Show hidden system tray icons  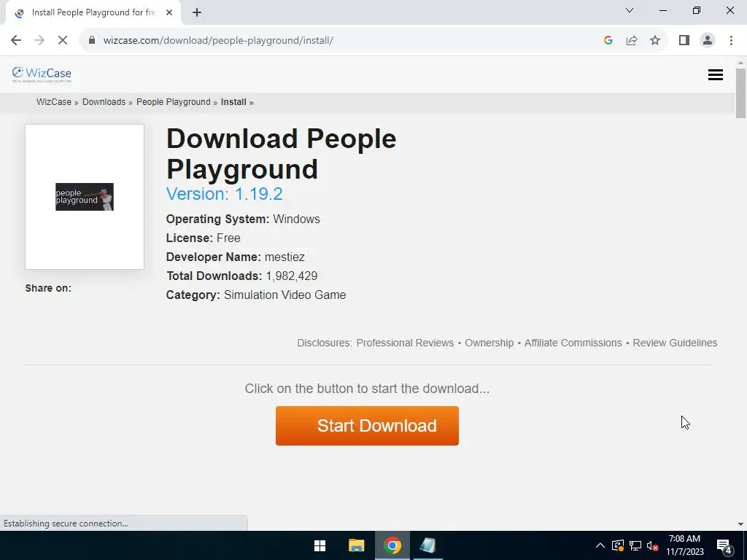[600, 545]
